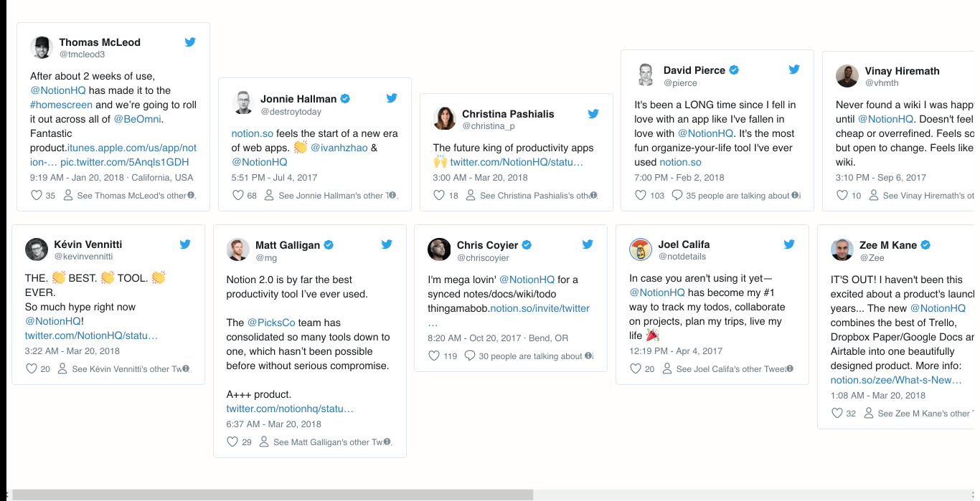
Task: Open Twitter logo in Jonnie Hallman's card
Action: (x=392, y=98)
